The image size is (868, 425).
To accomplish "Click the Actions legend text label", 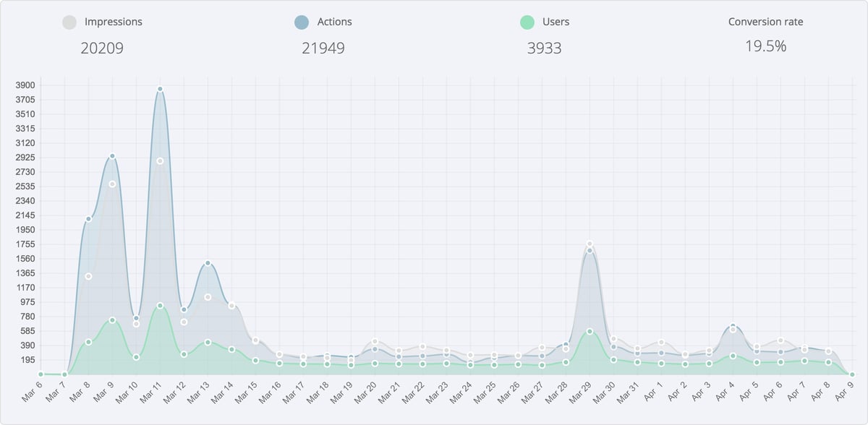I will coord(335,22).
